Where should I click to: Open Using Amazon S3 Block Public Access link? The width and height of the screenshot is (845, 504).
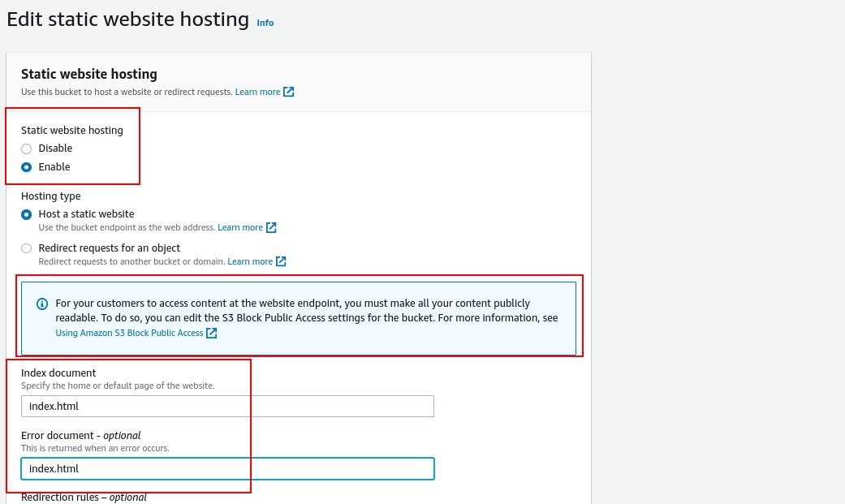[x=129, y=333]
